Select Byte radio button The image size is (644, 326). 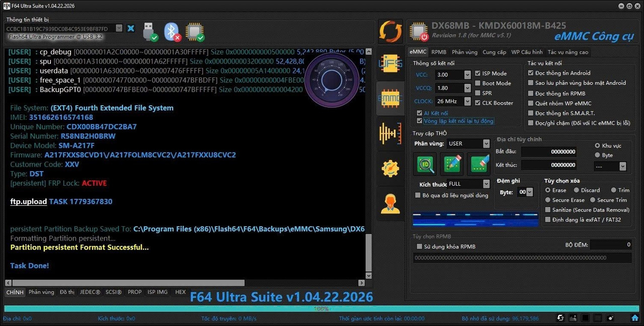pos(598,155)
